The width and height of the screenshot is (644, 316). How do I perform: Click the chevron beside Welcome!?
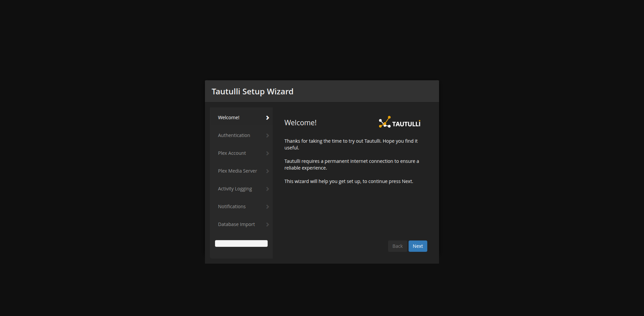(268, 118)
